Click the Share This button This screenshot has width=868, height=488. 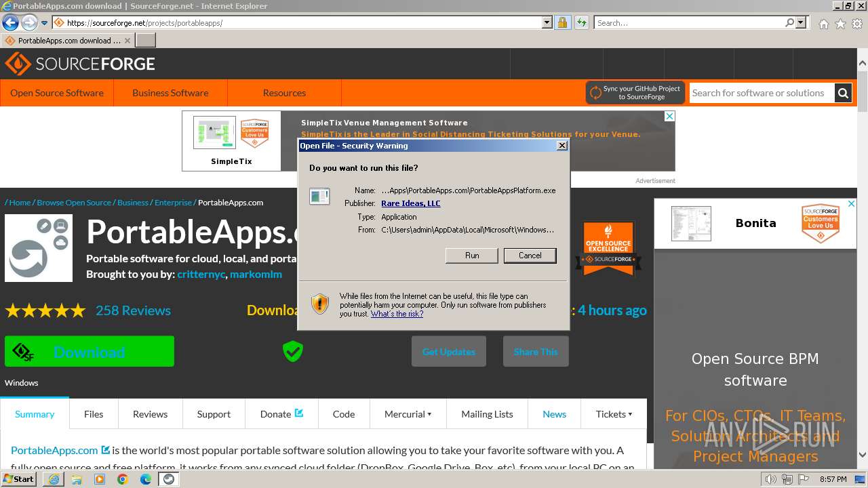pyautogui.click(x=536, y=351)
